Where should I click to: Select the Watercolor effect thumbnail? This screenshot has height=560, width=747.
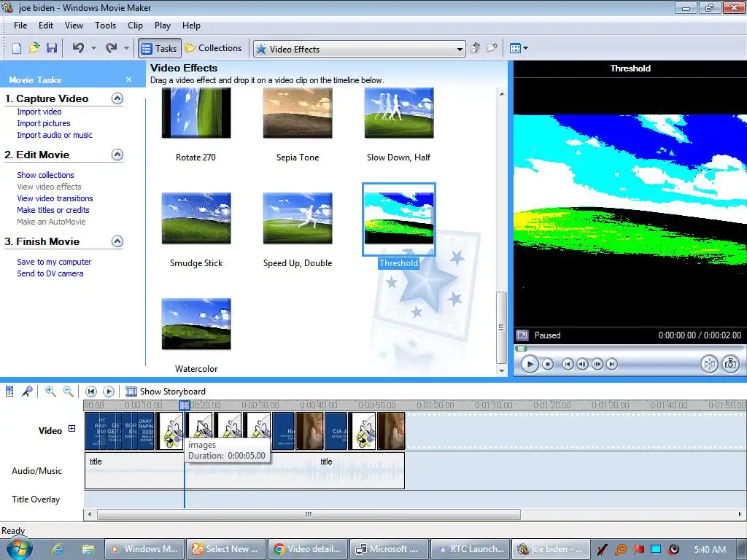[196, 324]
